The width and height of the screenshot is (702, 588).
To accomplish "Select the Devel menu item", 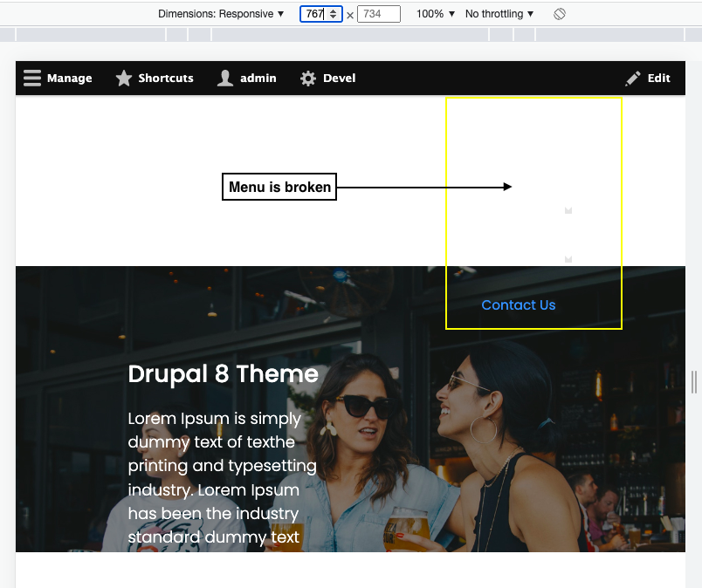I will click(339, 78).
